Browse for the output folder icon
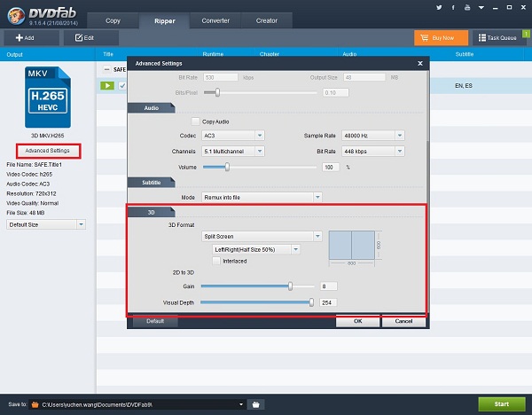Screen dimensions: 532x415 (x=256, y=404)
